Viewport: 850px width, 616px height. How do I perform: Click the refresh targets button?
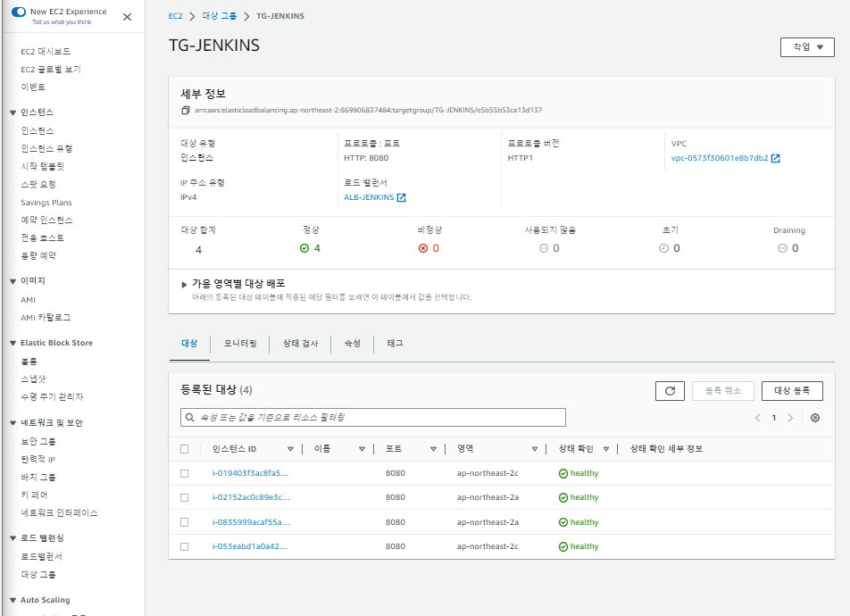[670, 391]
